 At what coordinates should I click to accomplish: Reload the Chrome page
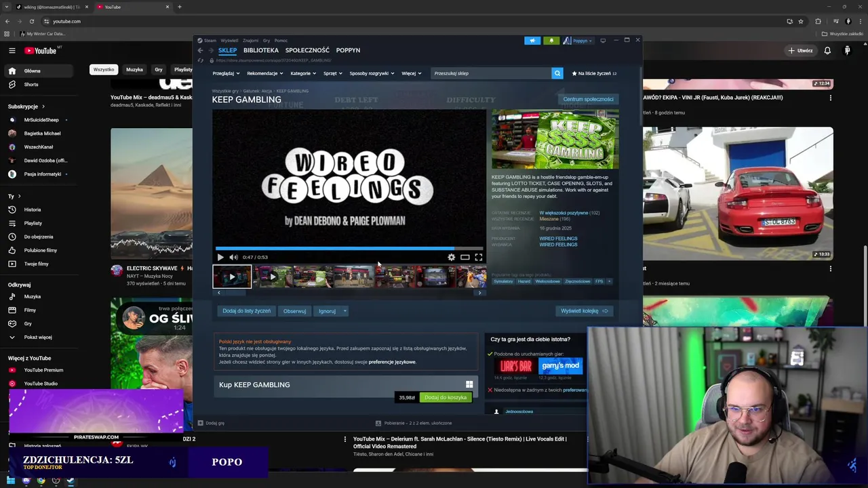tap(31, 21)
